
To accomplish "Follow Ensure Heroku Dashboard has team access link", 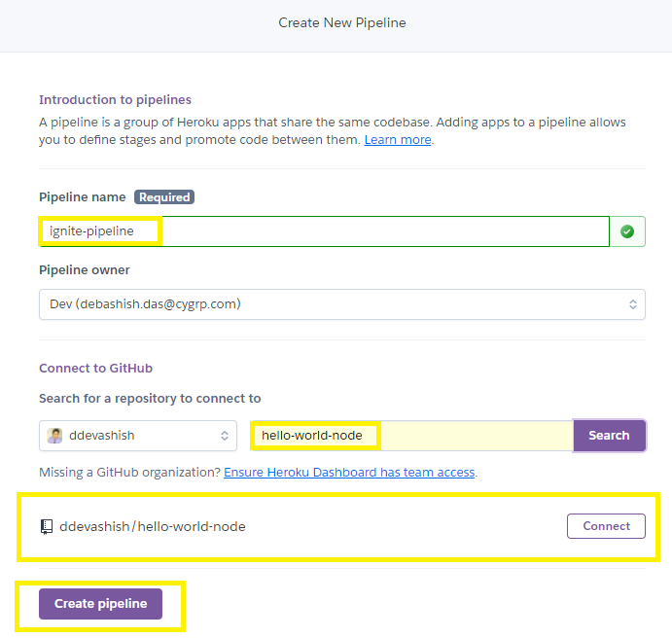I will click(349, 473).
